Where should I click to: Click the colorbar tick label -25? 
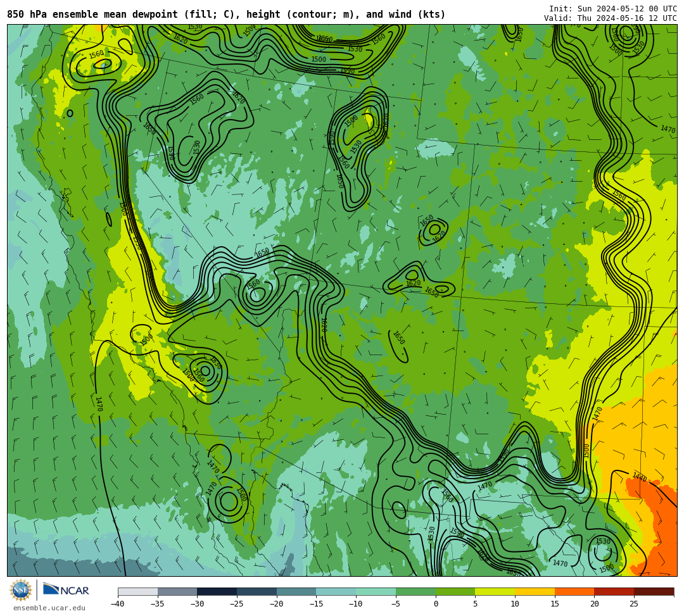point(237,604)
